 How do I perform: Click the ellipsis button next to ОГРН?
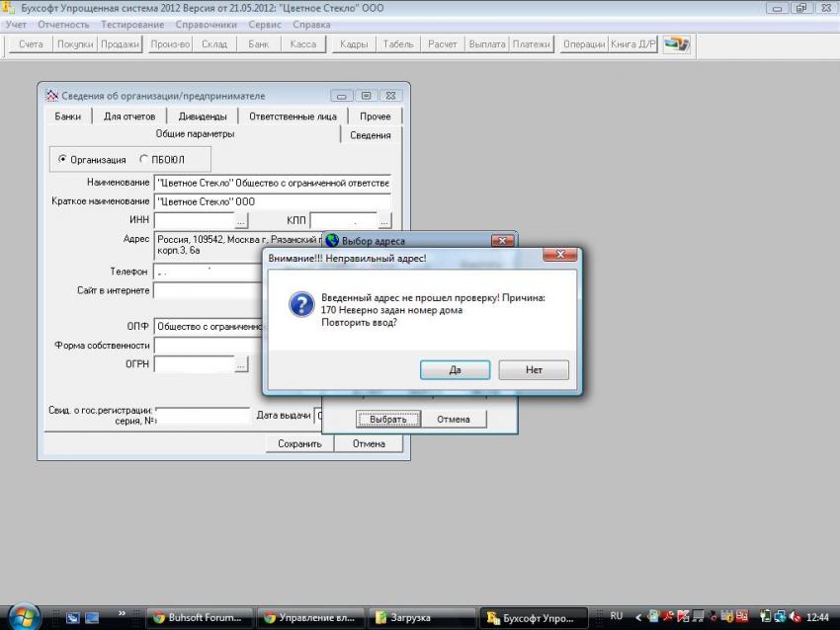point(241,365)
